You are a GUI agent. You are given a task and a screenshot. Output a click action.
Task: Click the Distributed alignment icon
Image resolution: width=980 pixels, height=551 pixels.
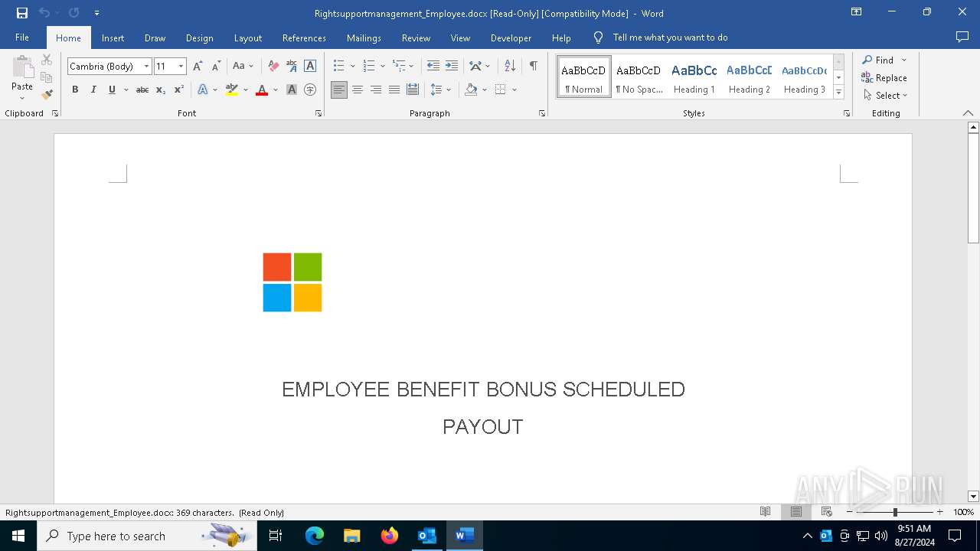[x=413, y=90]
